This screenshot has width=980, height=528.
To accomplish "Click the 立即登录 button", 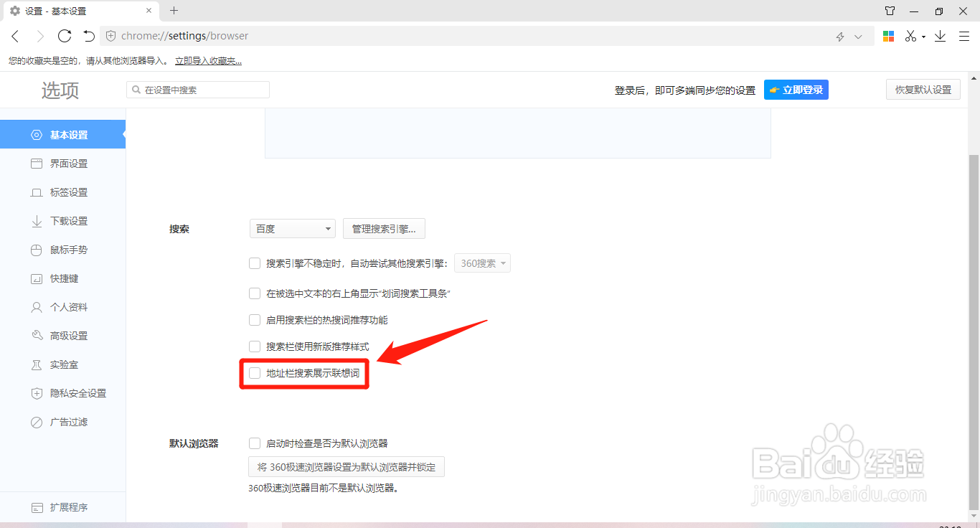I will point(796,90).
